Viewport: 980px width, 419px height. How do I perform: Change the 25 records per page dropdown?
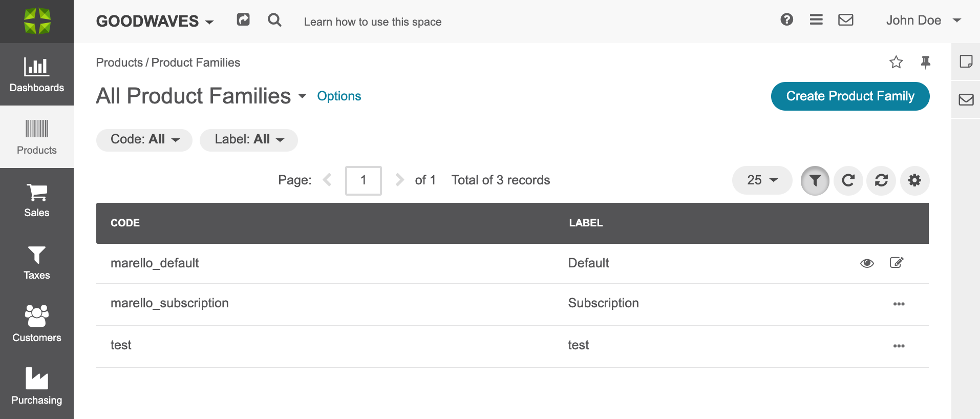pos(762,180)
